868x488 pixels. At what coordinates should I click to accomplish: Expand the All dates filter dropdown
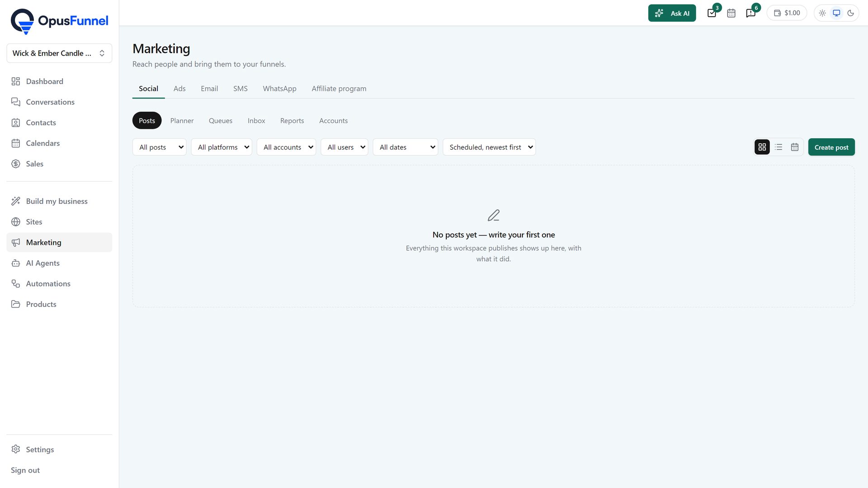(x=406, y=147)
